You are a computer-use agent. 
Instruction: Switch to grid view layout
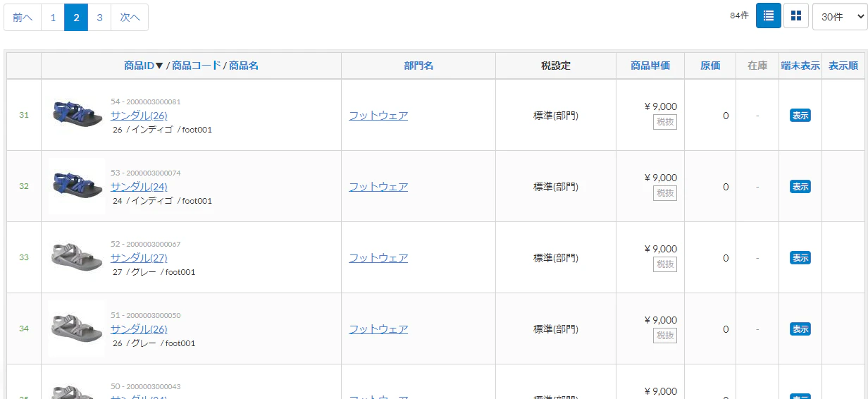[796, 16]
